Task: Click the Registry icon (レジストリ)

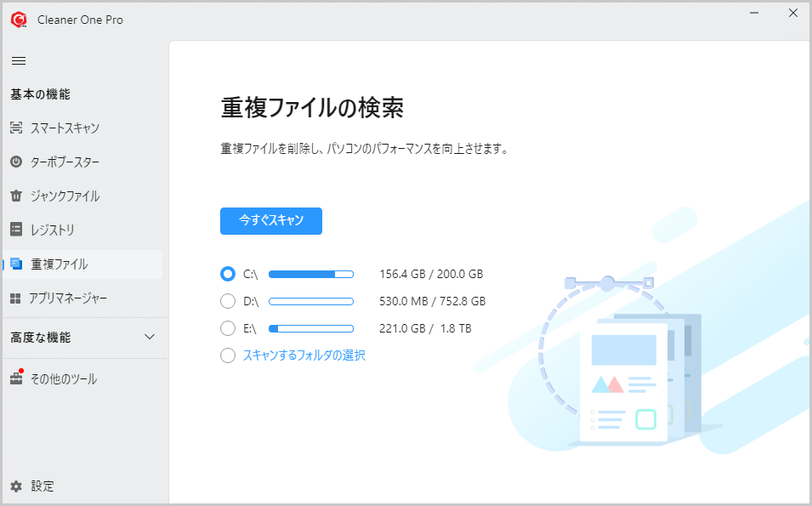Action: point(16,230)
